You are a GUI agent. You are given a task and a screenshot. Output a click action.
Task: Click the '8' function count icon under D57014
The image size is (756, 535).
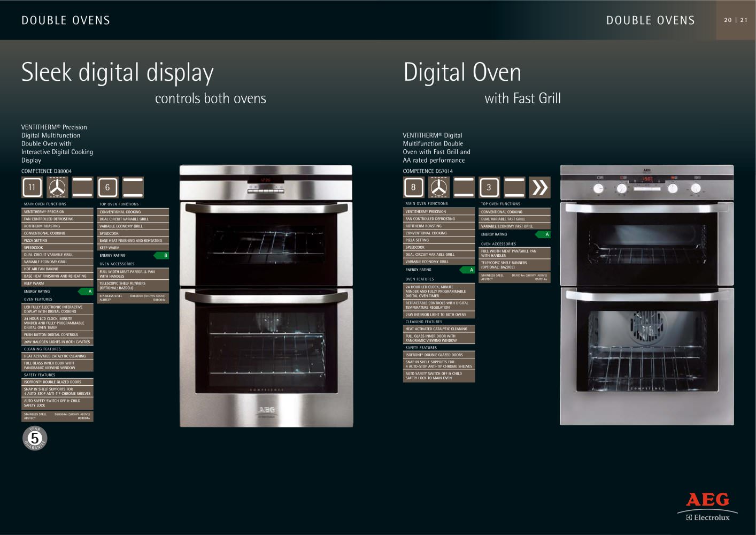pos(413,187)
